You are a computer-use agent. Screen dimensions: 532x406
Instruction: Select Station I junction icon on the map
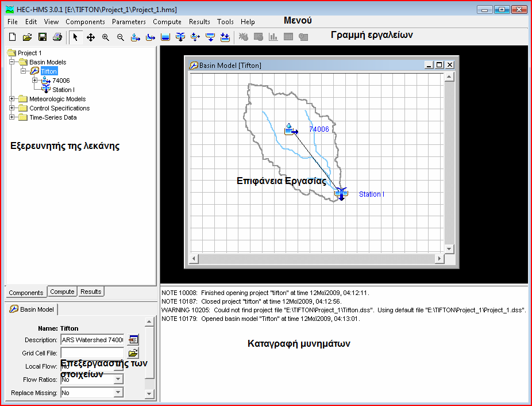point(341,194)
